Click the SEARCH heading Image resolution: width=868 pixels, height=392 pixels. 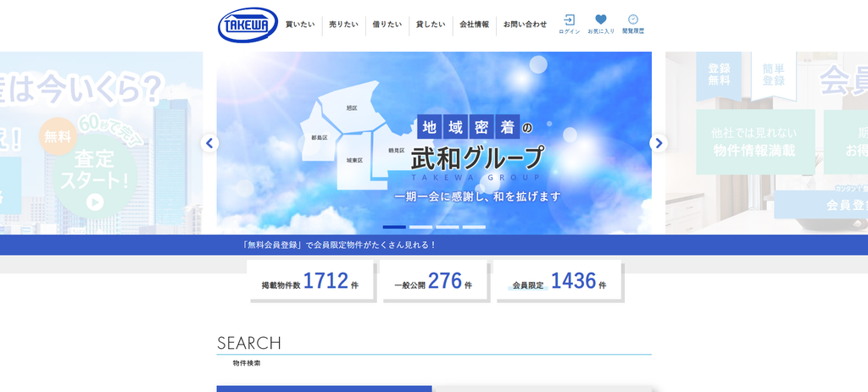point(249,344)
